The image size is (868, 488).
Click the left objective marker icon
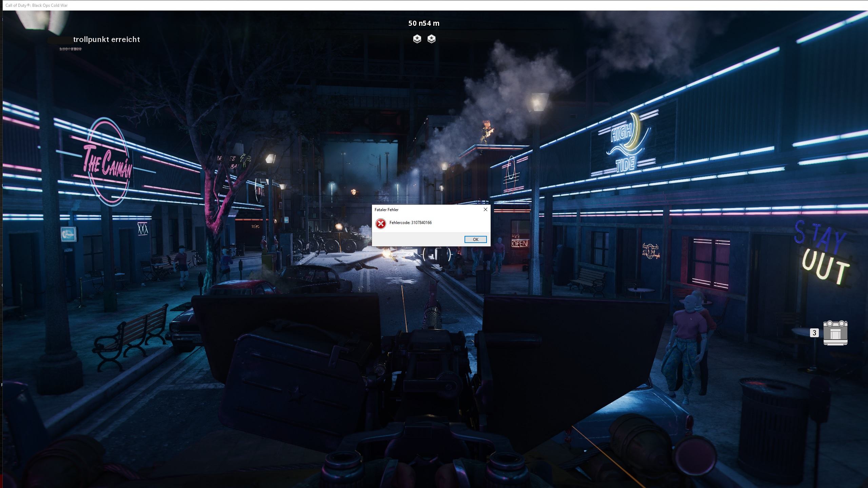[417, 39]
